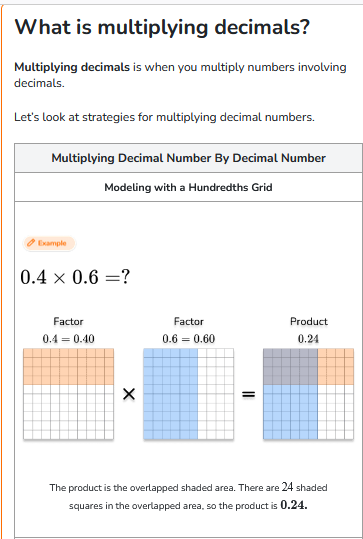
Task: Click the heading What is multiplying decimals?
Action: 162,27
